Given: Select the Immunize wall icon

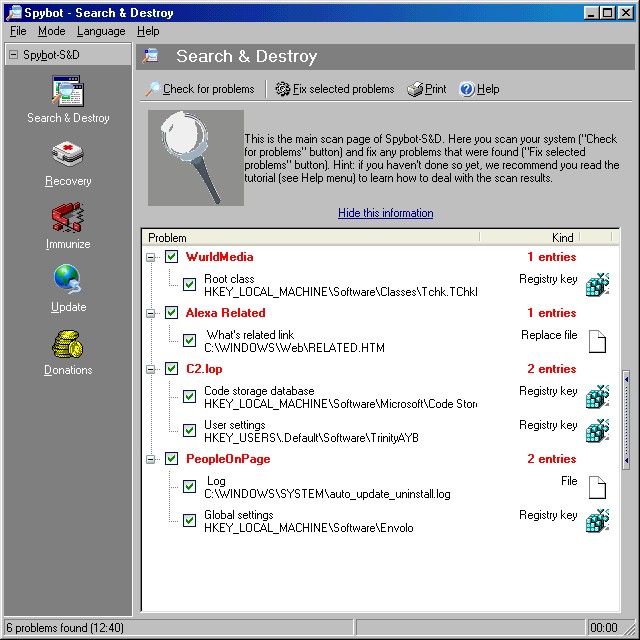Looking at the screenshot, I should (68, 217).
